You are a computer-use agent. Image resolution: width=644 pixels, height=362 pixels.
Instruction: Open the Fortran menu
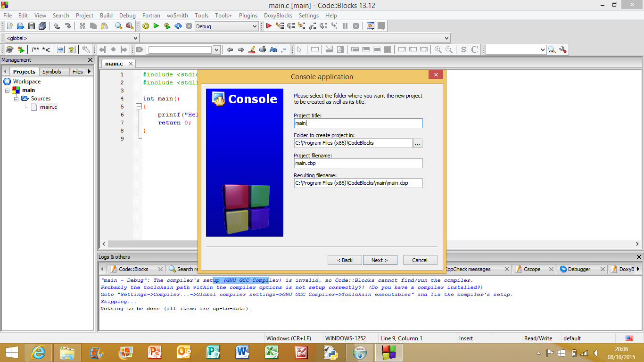151,16
